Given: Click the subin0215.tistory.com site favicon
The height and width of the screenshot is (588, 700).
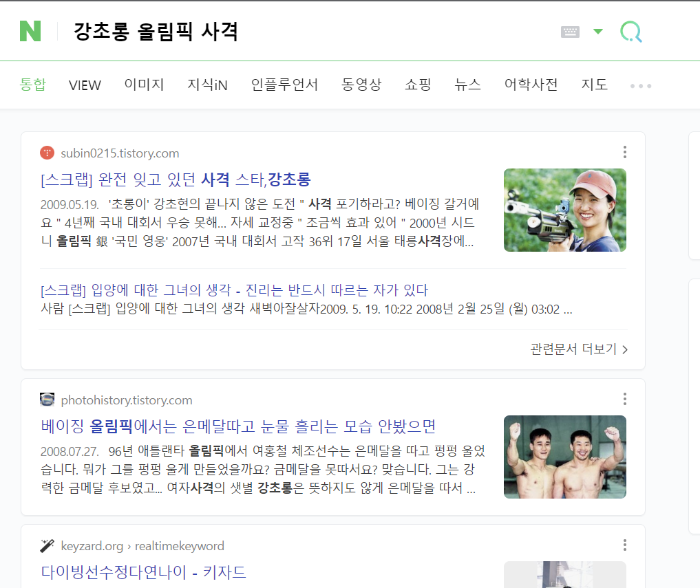Looking at the screenshot, I should (x=46, y=153).
